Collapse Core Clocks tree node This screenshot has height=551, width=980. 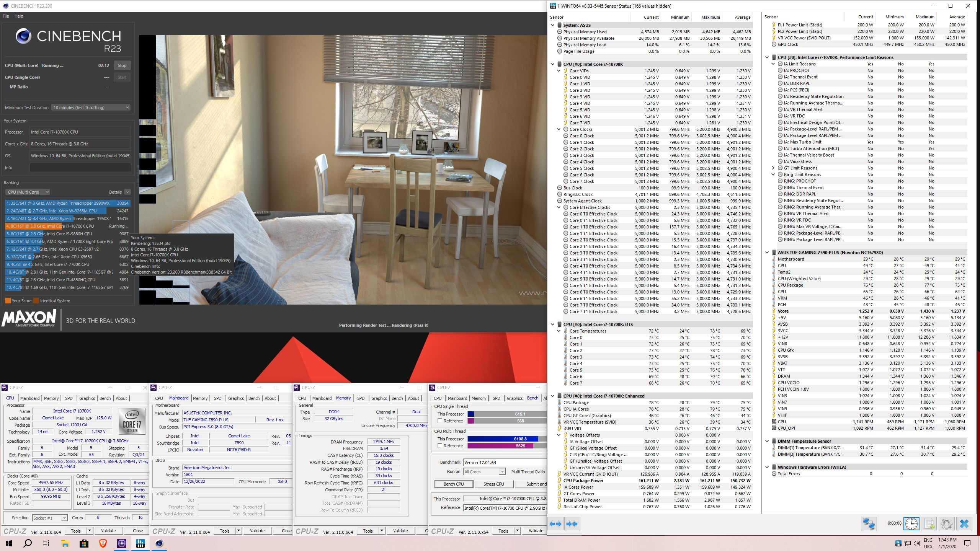pos(559,129)
